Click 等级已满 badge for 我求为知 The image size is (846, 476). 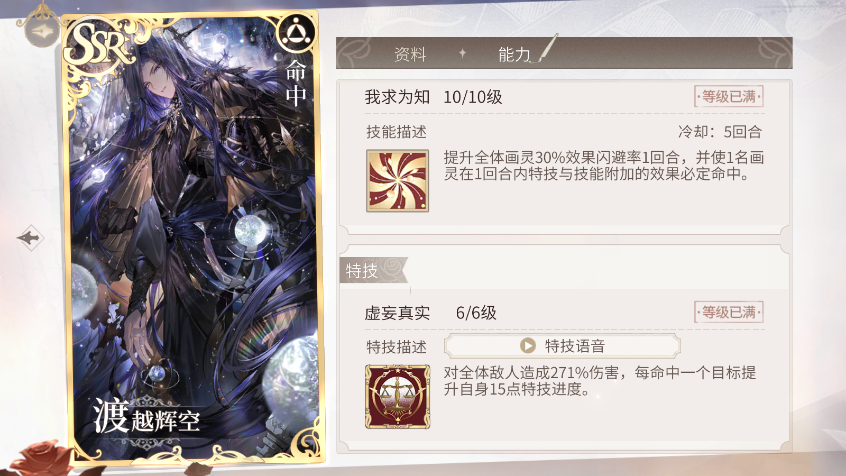point(728,97)
